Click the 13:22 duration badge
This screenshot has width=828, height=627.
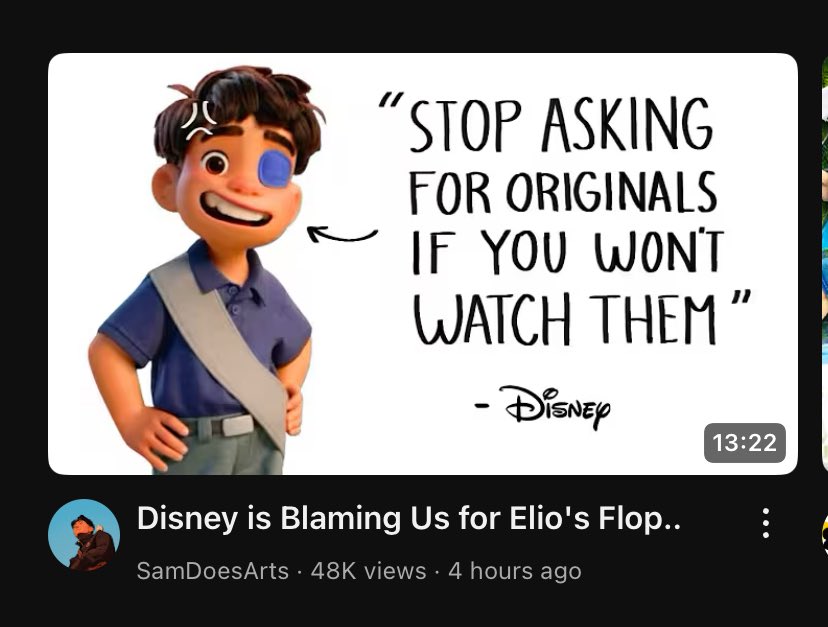(x=745, y=443)
